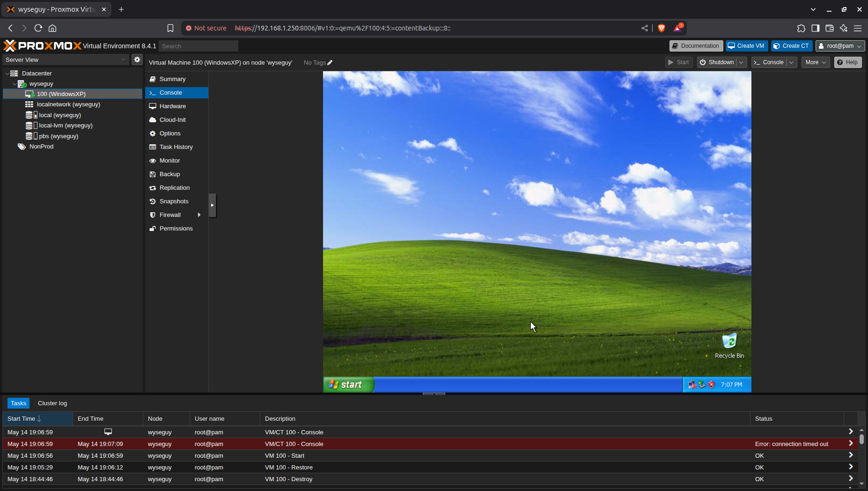Click Windows XP start button
868x491 pixels.
pos(348,385)
